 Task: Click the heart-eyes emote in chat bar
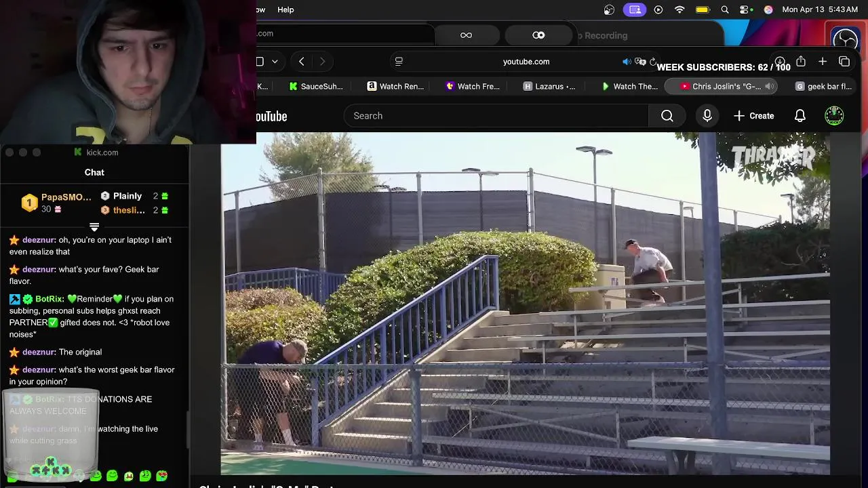pos(162,476)
